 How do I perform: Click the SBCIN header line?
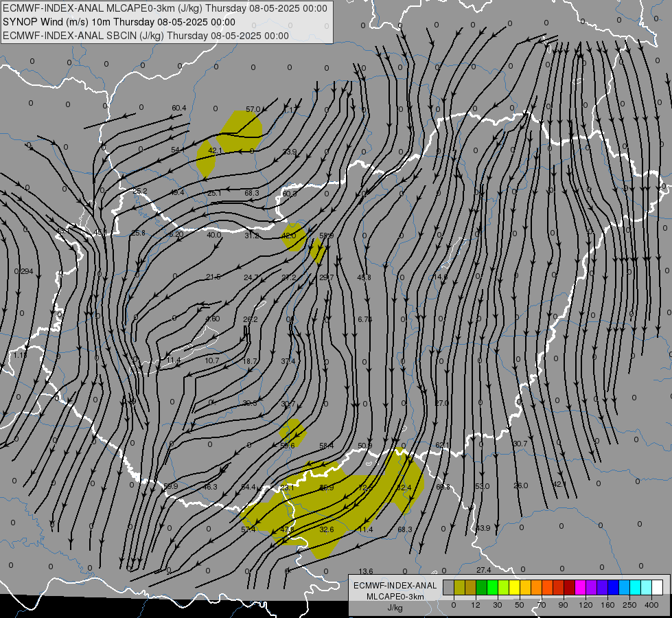pyautogui.click(x=146, y=36)
